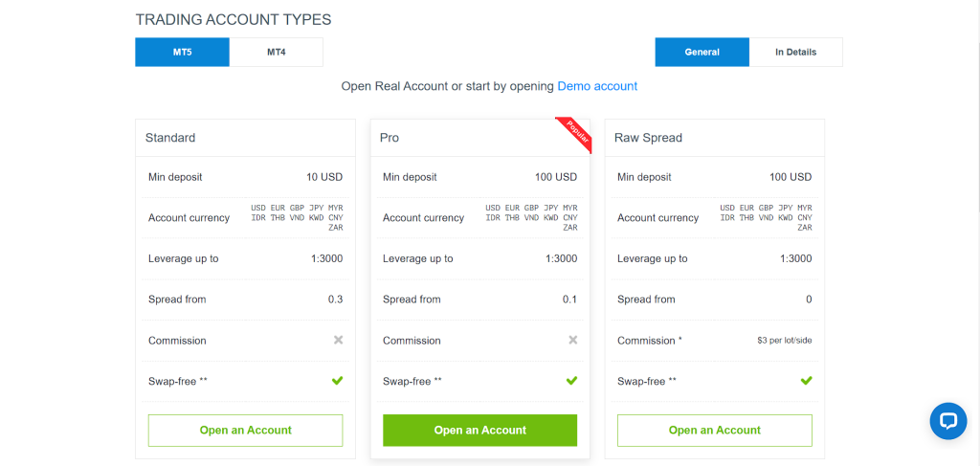Open an Account for Raw Spread plan
The width and height of the screenshot is (980, 466).
714,431
